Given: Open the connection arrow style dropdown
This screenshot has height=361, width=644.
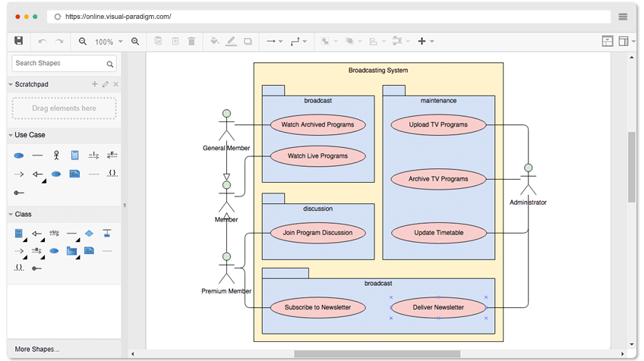Looking at the screenshot, I should (275, 42).
